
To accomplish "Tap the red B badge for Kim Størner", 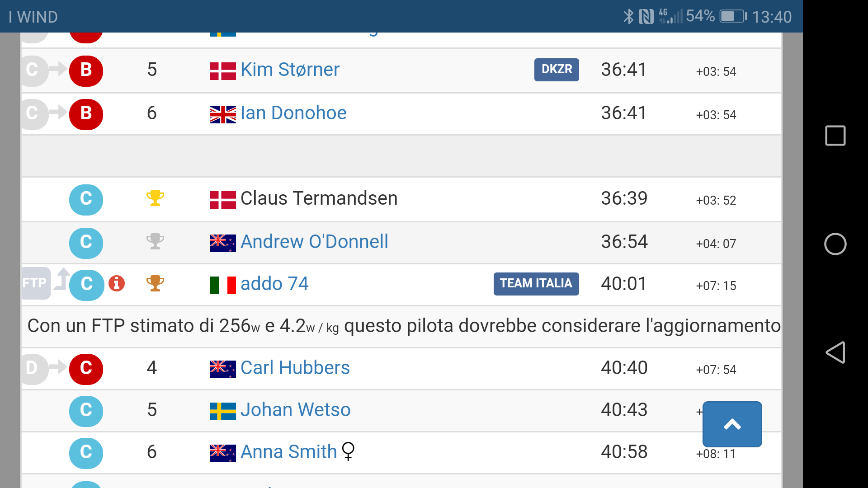I will coord(86,70).
